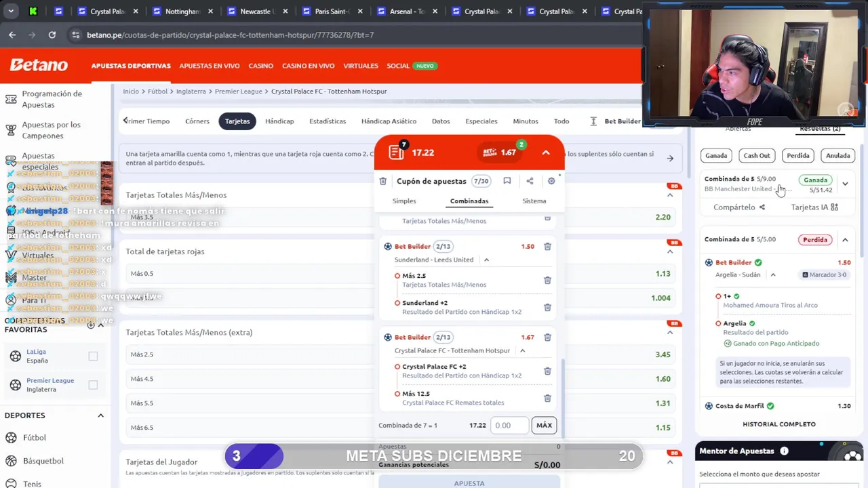Toggle Cash Out filter chip
The width and height of the screenshot is (868, 488).
pos(757,155)
